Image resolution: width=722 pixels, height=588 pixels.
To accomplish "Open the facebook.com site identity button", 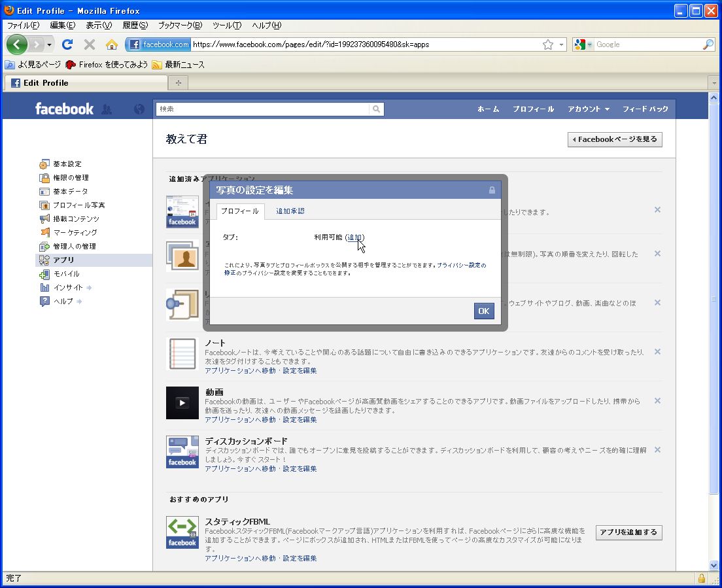I will click(158, 44).
